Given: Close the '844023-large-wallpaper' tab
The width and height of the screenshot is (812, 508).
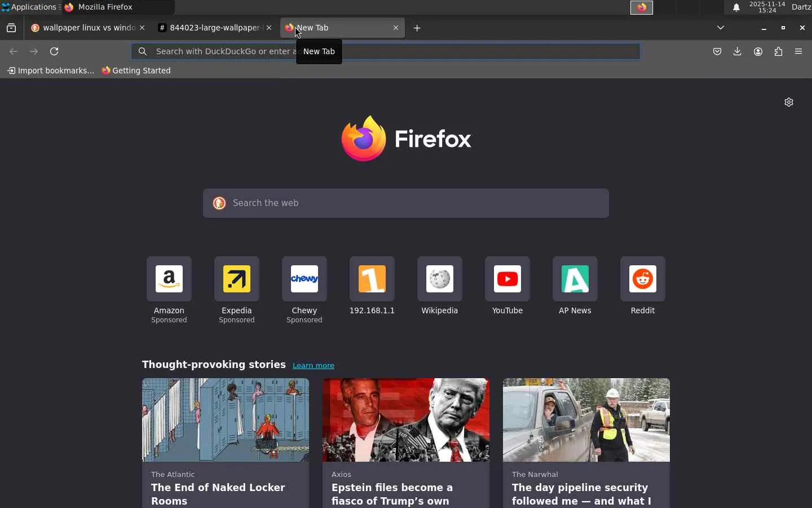Looking at the screenshot, I should point(269,28).
